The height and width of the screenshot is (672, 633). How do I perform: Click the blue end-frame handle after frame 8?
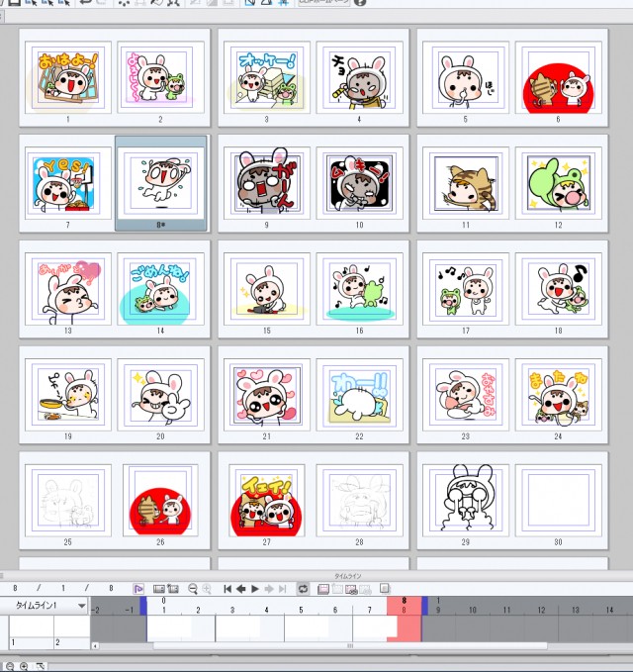[x=425, y=606]
